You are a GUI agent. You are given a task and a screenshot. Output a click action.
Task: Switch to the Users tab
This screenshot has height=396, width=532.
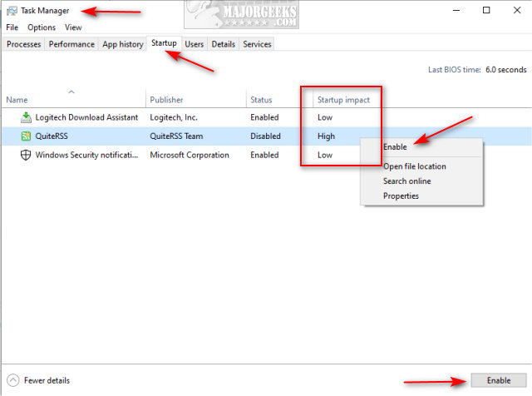[194, 44]
